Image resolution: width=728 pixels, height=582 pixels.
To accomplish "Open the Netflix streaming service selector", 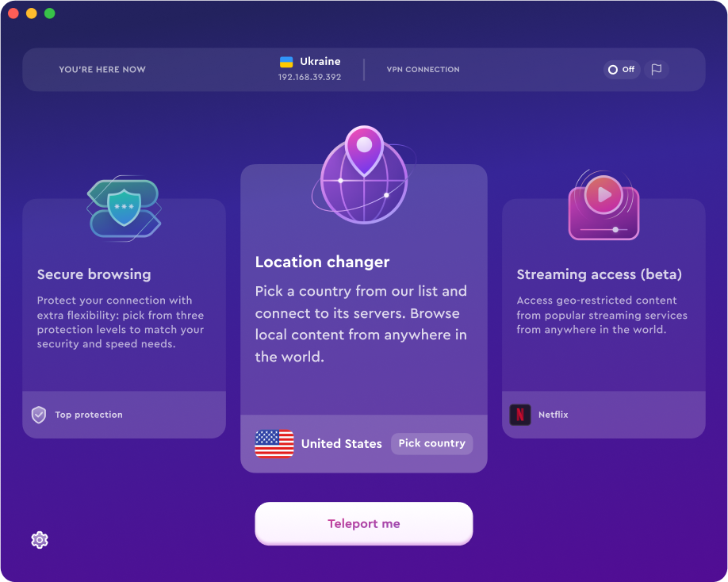I will (x=603, y=415).
